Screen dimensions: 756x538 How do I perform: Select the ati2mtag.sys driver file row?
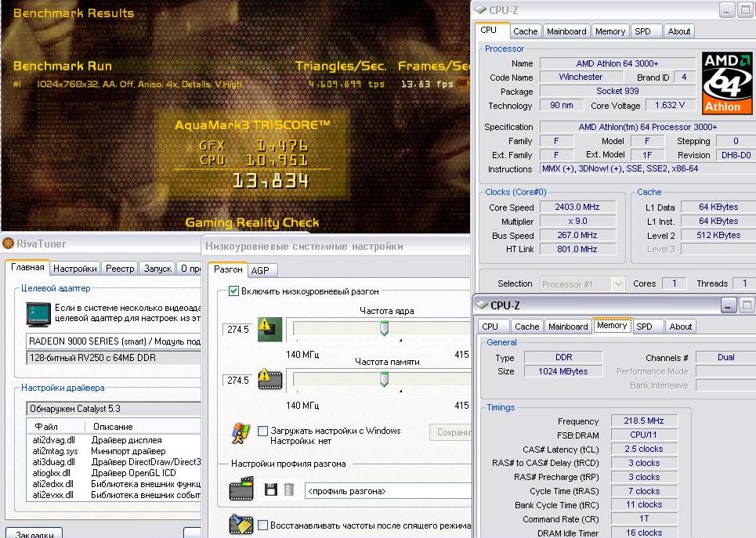(114, 451)
